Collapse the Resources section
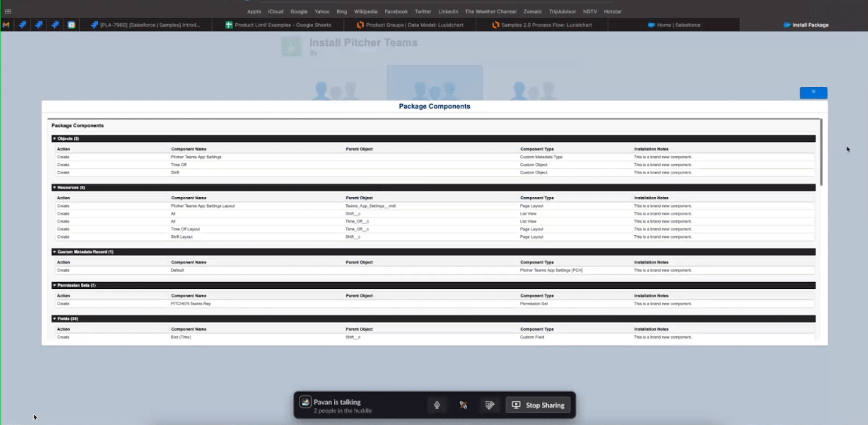 point(54,187)
